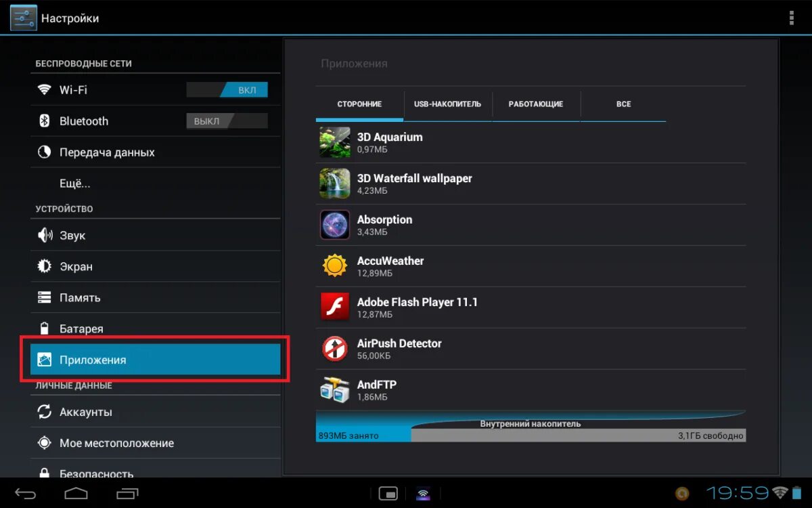
Task: Open the AccuWeather app details
Action: pyautogui.click(x=531, y=266)
